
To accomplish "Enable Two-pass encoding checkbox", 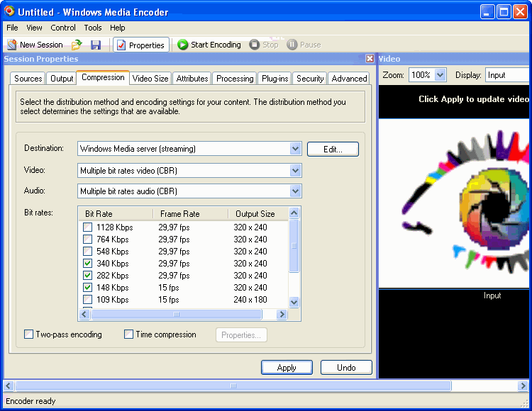I will pos(29,334).
